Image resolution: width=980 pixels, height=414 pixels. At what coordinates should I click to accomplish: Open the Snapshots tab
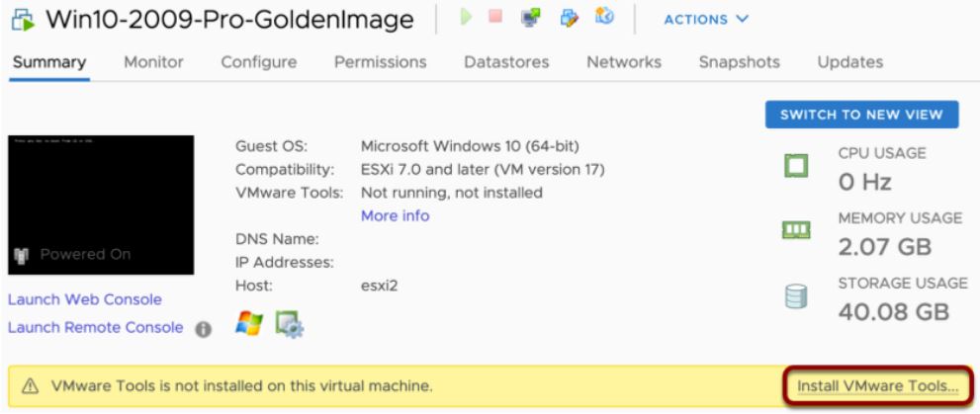(x=739, y=62)
